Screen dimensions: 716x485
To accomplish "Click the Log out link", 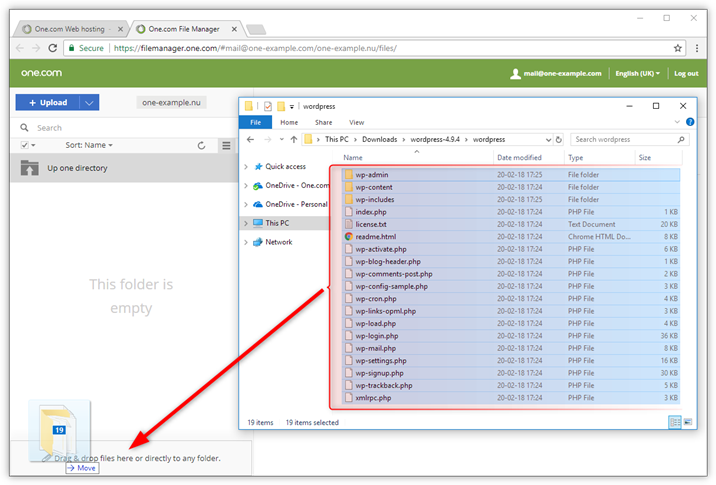I will 686,74.
